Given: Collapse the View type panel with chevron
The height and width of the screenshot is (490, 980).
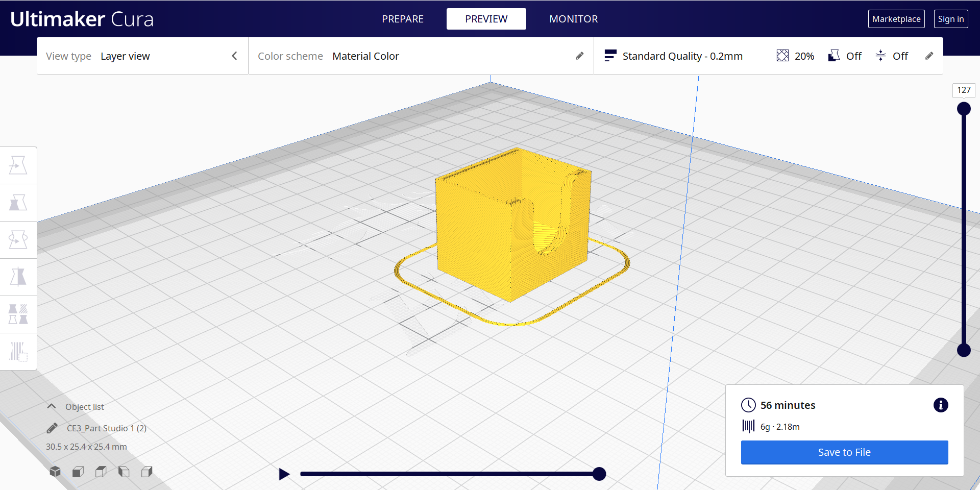Looking at the screenshot, I should [234, 56].
